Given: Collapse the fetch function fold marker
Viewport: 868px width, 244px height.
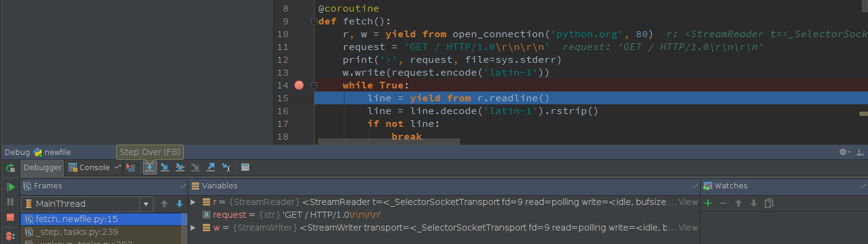Looking at the screenshot, I should click(x=314, y=22).
